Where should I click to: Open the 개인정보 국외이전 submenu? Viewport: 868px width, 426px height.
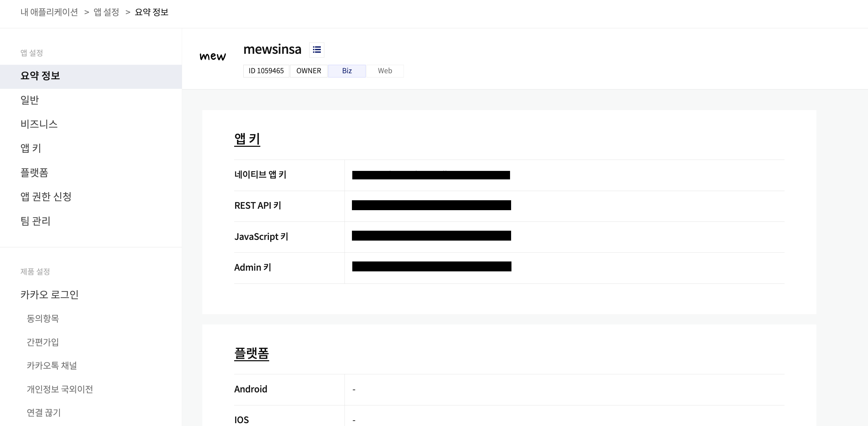[60, 389]
